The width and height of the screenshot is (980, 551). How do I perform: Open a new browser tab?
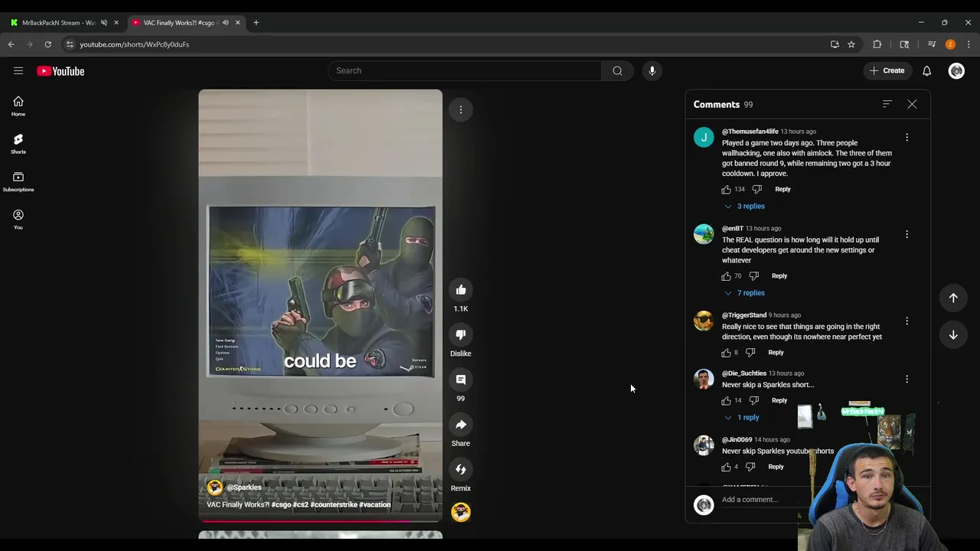pos(256,23)
